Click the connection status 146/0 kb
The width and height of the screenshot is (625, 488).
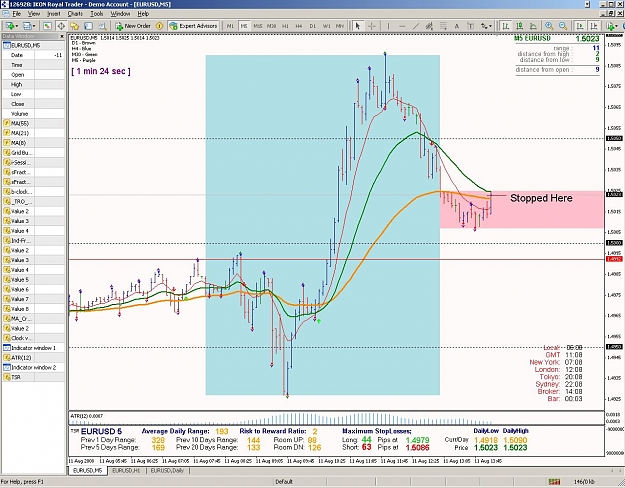click(584, 482)
